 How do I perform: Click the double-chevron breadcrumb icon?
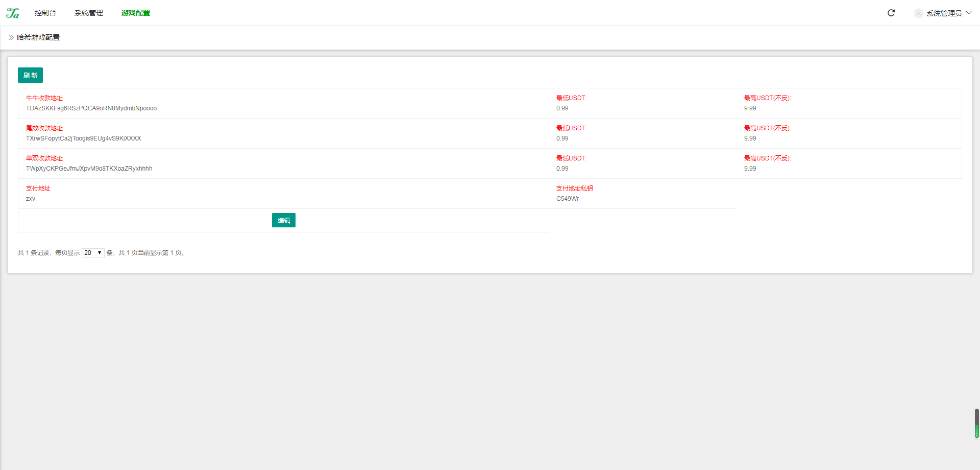point(11,37)
